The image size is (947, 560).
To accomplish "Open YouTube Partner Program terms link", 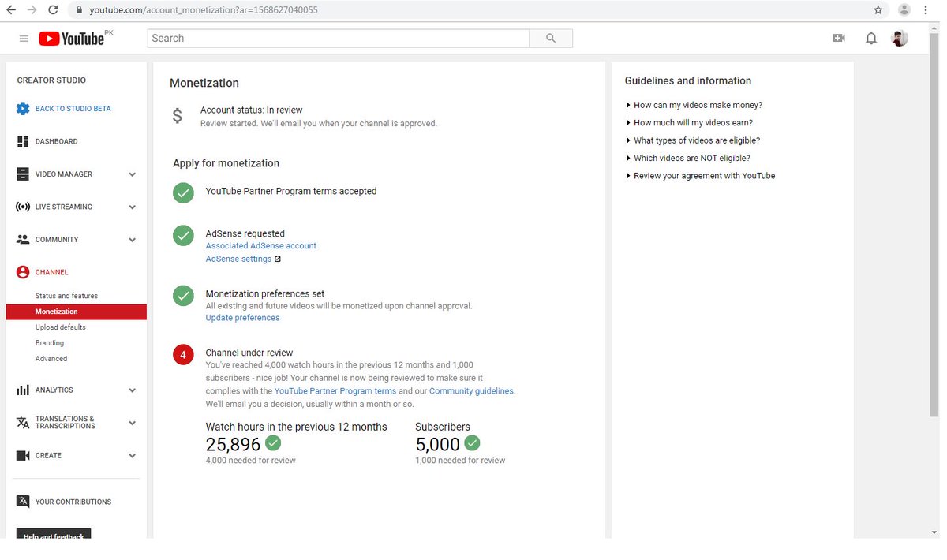I will [335, 391].
